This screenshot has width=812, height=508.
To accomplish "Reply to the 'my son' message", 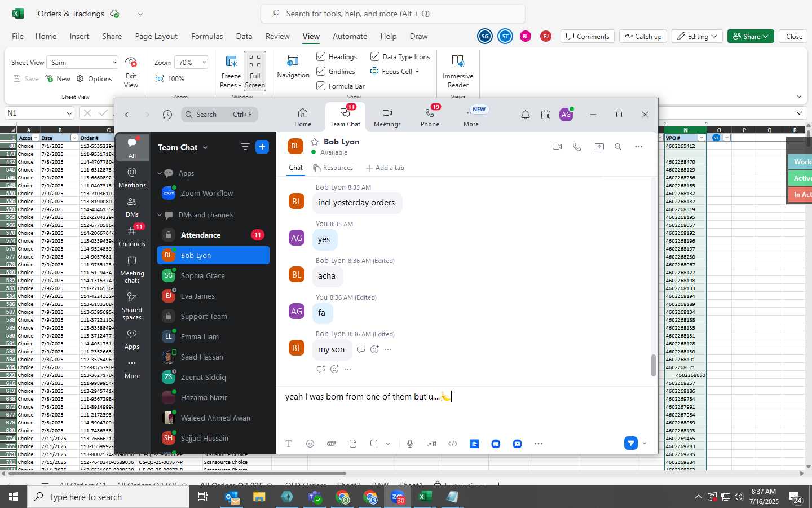I will click(361, 349).
